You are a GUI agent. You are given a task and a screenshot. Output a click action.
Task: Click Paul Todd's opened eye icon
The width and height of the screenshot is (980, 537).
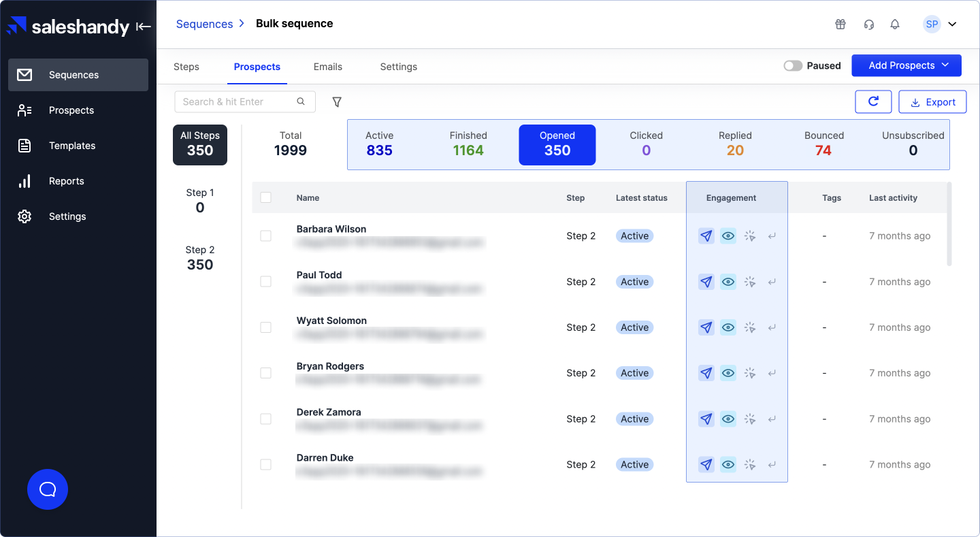pos(728,282)
